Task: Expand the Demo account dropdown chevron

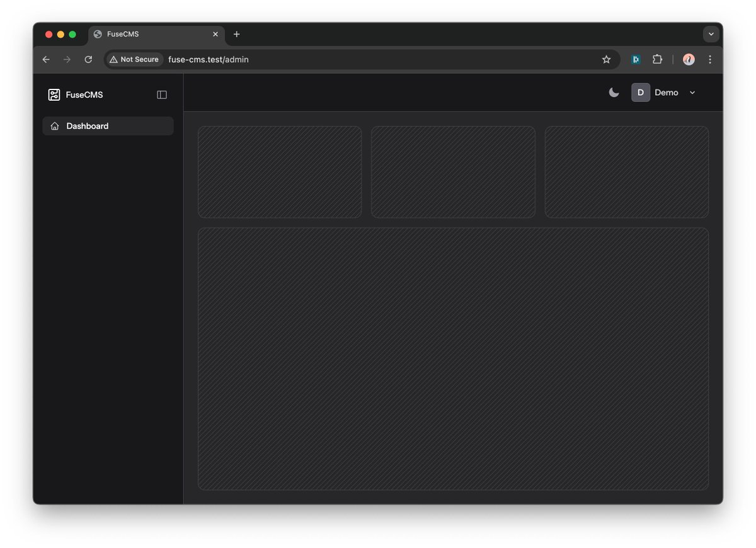Action: click(x=692, y=92)
